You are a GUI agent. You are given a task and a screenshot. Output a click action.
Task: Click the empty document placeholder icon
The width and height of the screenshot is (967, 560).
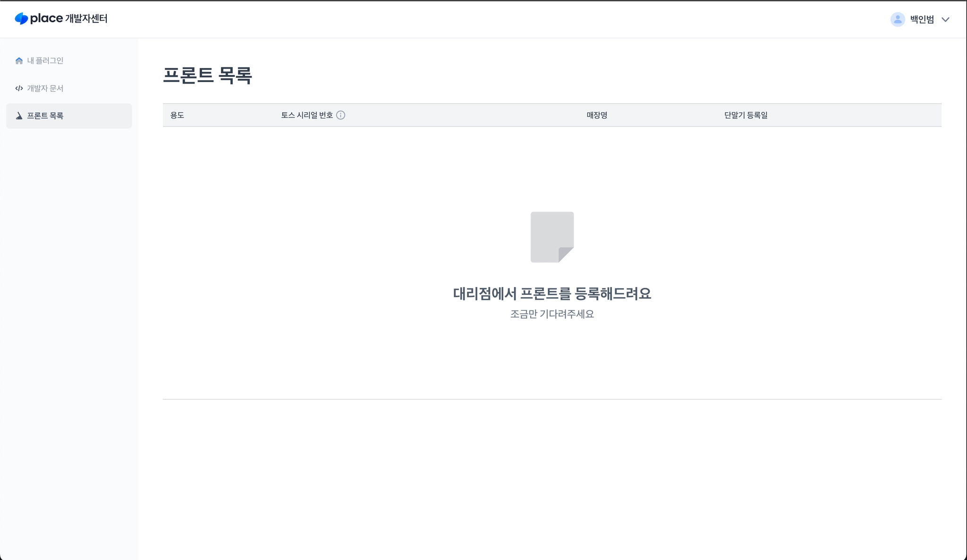[x=552, y=237]
